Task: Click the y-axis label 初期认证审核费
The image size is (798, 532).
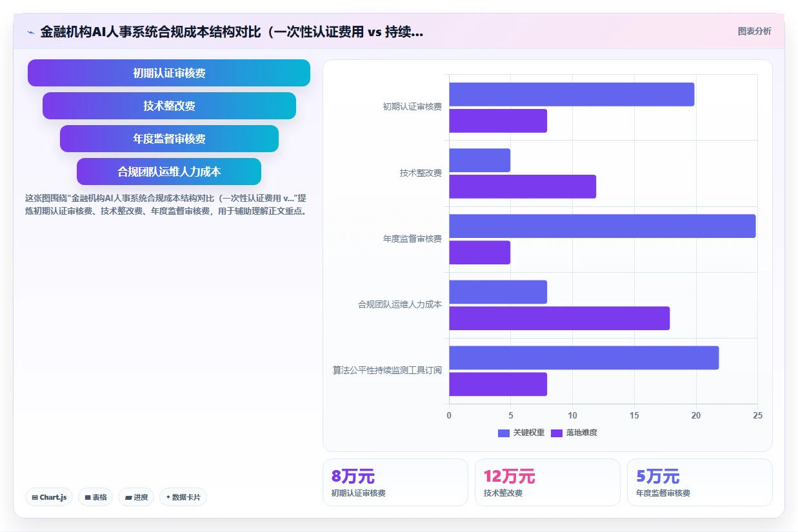Action: (412, 107)
